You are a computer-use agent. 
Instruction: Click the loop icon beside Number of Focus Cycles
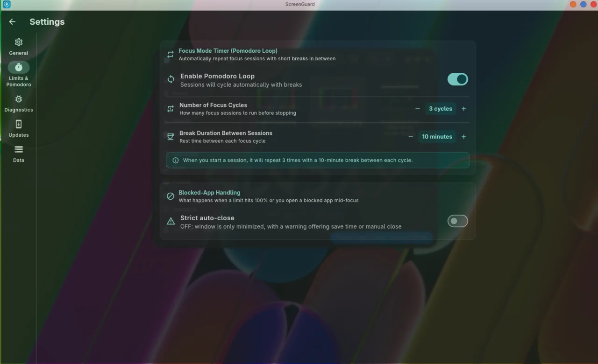pyautogui.click(x=171, y=109)
